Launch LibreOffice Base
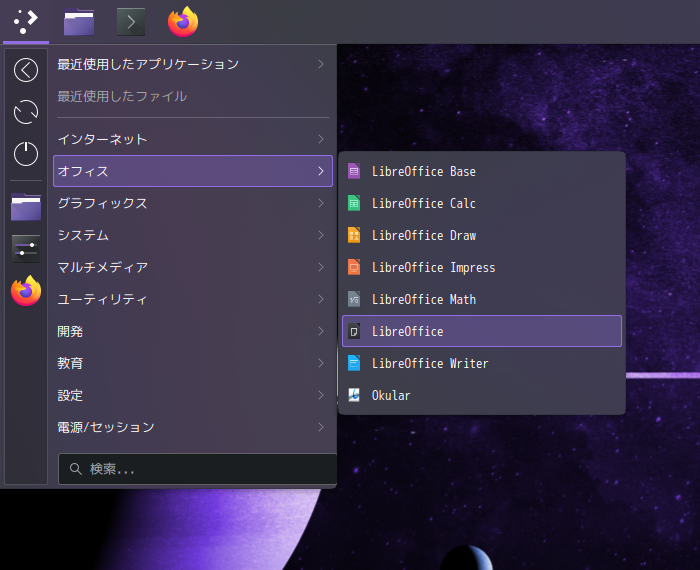The height and width of the screenshot is (570, 700). (x=482, y=171)
